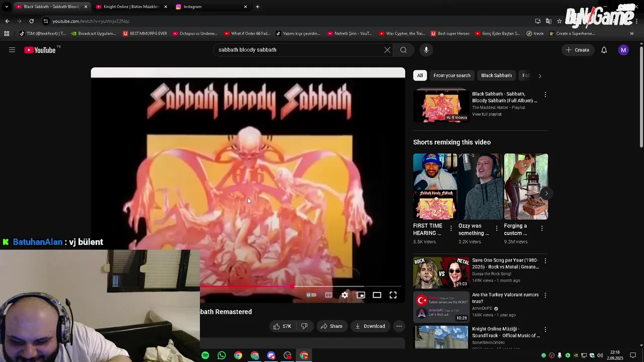Open Are the Turkey Valorant rumors thumbnail
The width and height of the screenshot is (644, 362).
(441, 307)
